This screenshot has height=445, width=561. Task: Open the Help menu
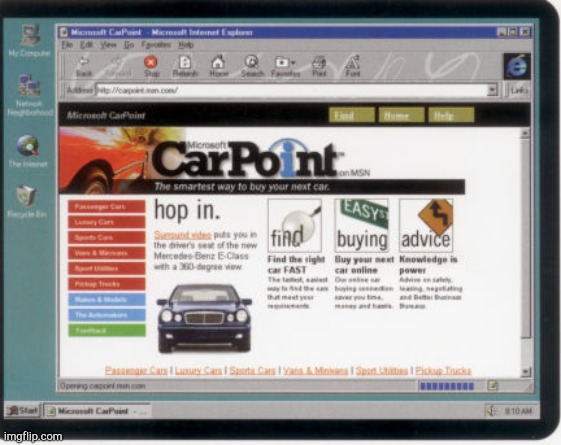pos(186,45)
